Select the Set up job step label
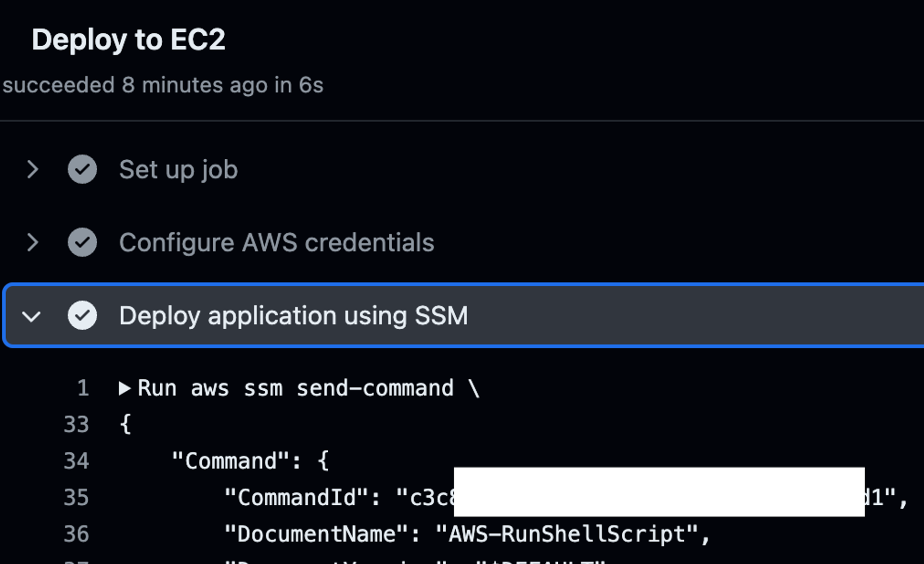Image resolution: width=924 pixels, height=564 pixels. coord(179,170)
